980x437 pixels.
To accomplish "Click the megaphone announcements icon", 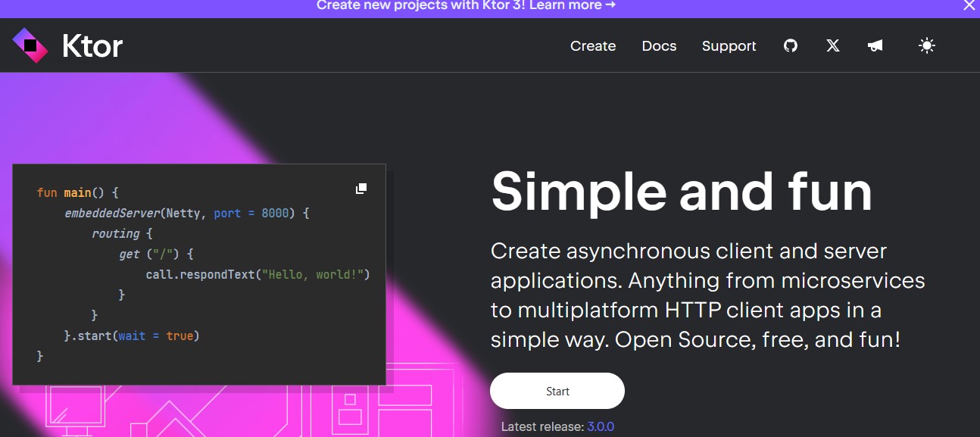I will coord(875,46).
